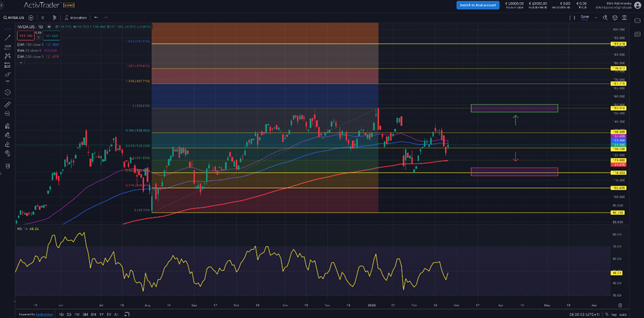The width and height of the screenshot is (644, 318).
Task: Toggle magnet mode for drawings
Action: 7,125
